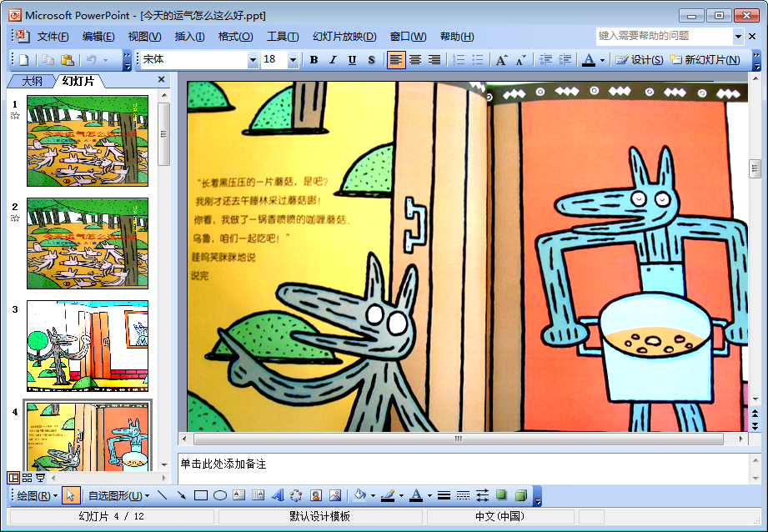
Task: Open the 格式(O) menu
Action: [x=236, y=36]
